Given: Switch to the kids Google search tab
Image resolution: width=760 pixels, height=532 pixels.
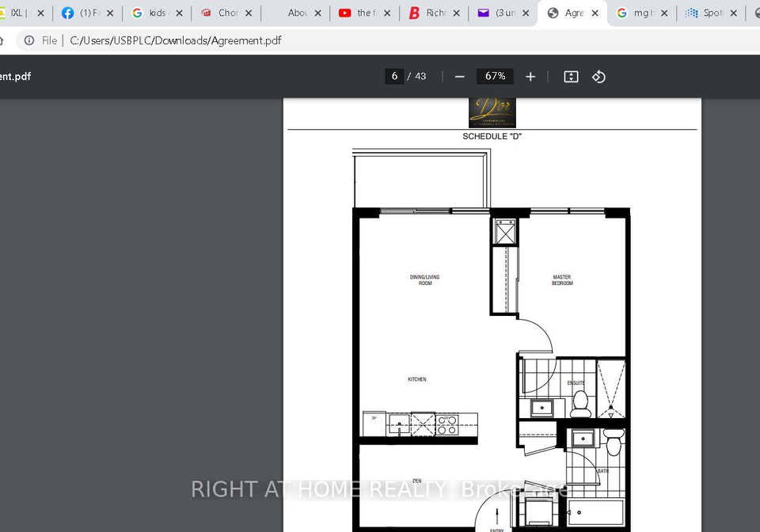Looking at the screenshot, I should pos(150,13).
